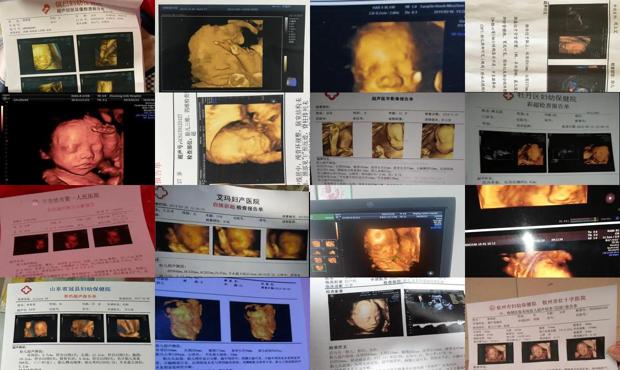Open left fetal scan on the blue-tinted report
Image resolution: width=620 pixels, height=370 pixels.
click(188, 319)
